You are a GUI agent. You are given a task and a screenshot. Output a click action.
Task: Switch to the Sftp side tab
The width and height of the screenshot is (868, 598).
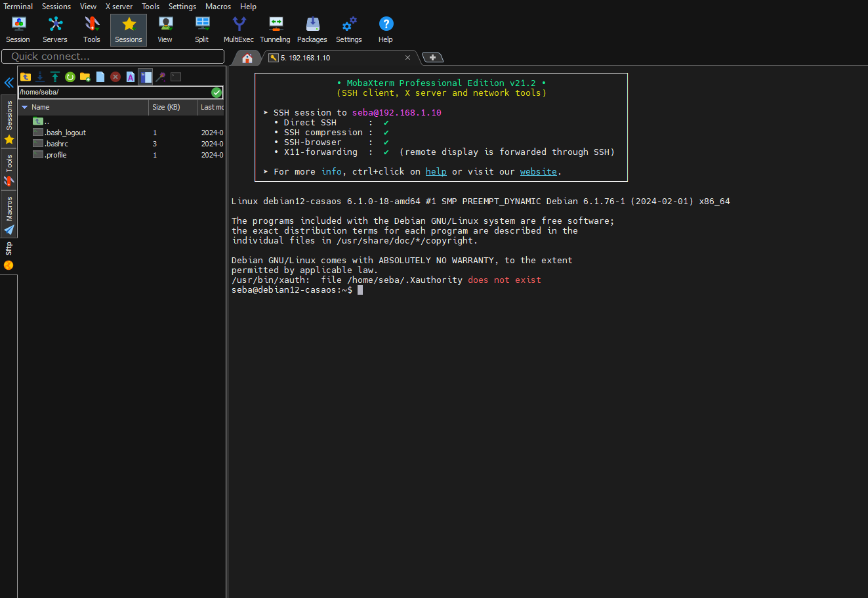click(x=9, y=256)
